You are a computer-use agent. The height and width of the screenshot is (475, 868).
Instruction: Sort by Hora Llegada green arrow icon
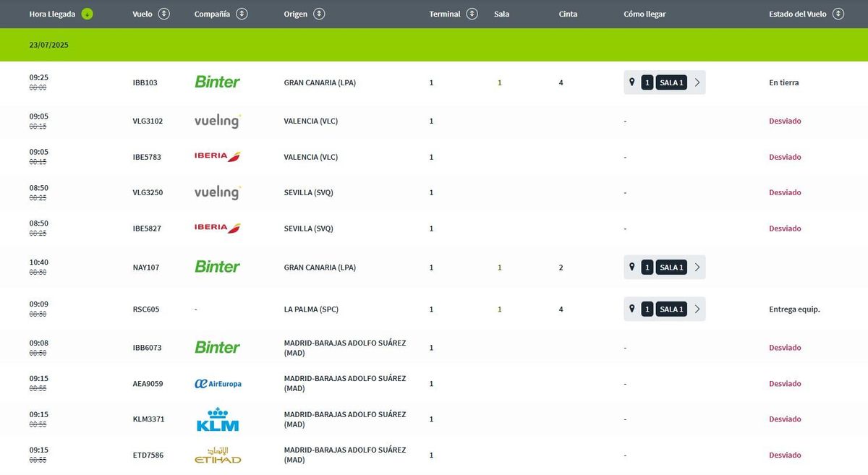tap(87, 14)
